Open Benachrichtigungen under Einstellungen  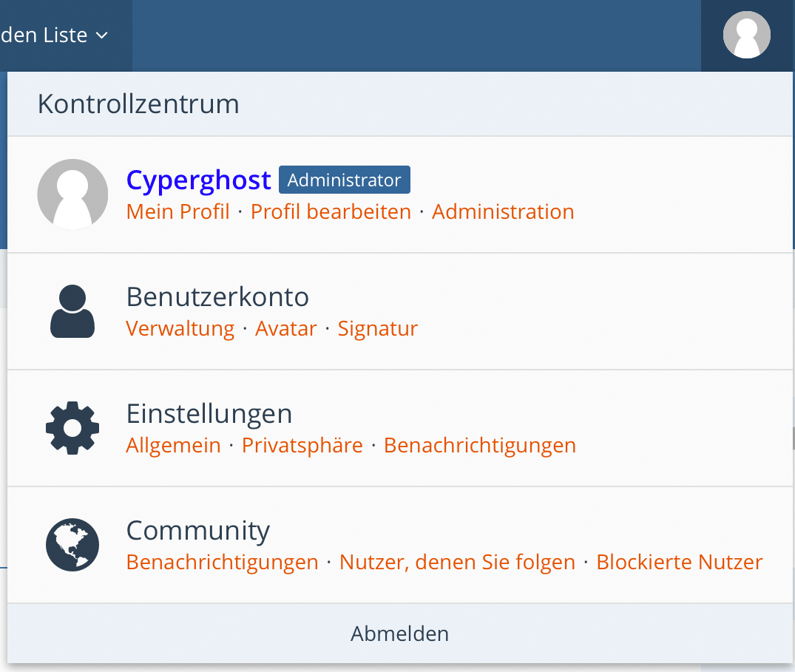click(479, 446)
